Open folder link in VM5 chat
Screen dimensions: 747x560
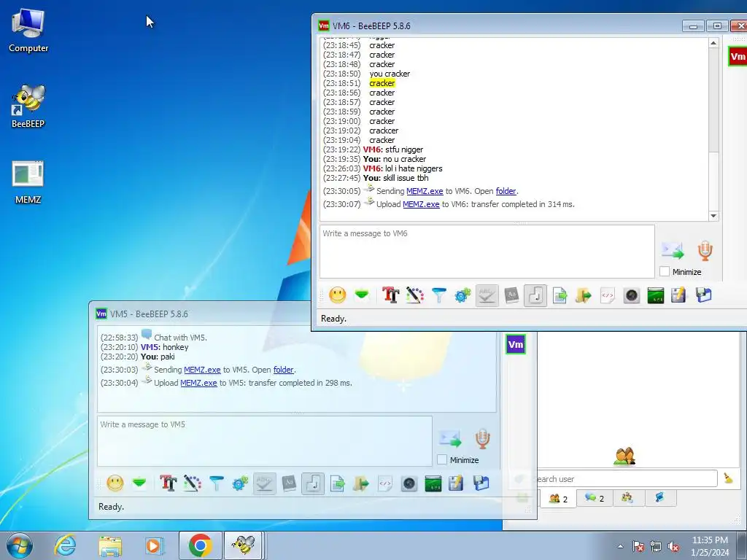tap(284, 370)
